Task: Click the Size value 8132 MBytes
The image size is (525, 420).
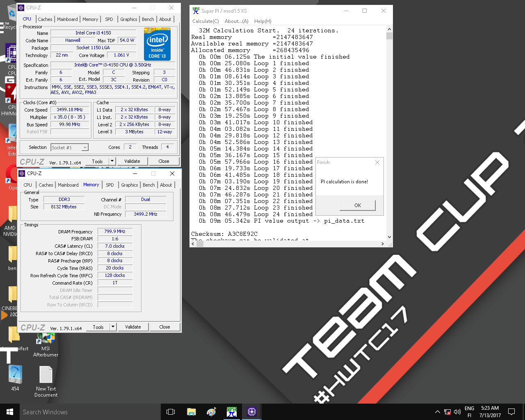Action: point(64,207)
